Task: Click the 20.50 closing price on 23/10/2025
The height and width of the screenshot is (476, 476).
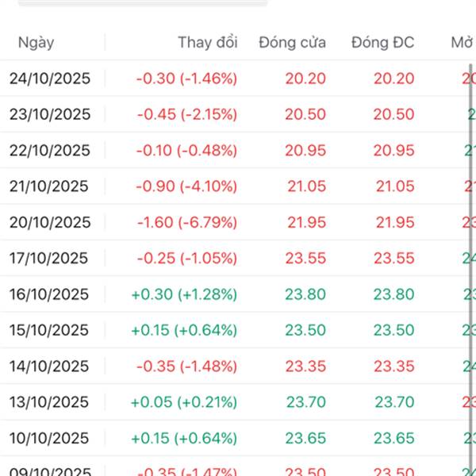Action: pyautogui.click(x=305, y=114)
